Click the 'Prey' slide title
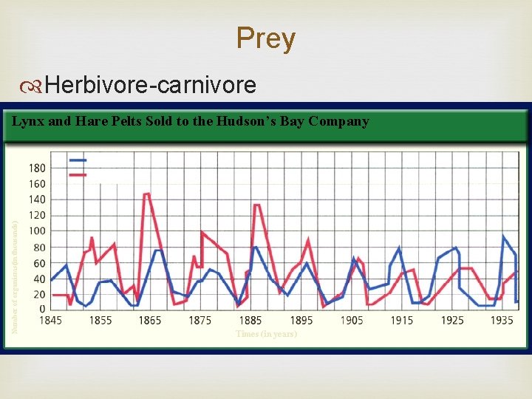Screen dimensions: 532x399 (266, 39)
